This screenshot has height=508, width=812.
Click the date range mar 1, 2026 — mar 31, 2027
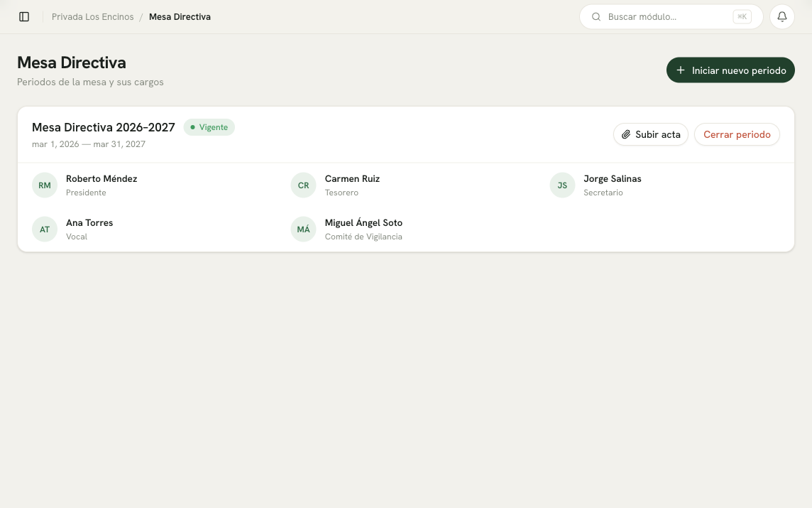[x=89, y=144]
